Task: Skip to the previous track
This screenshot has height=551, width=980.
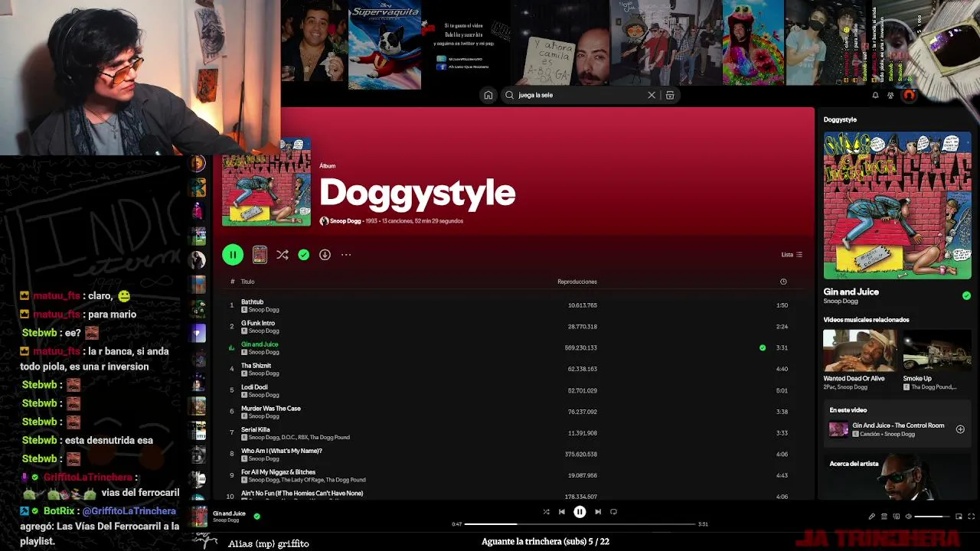Action: (x=562, y=512)
